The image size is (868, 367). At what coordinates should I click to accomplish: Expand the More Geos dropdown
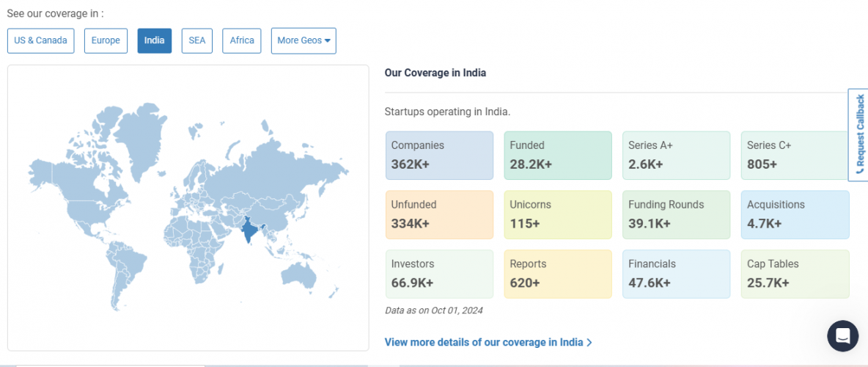[x=304, y=40]
